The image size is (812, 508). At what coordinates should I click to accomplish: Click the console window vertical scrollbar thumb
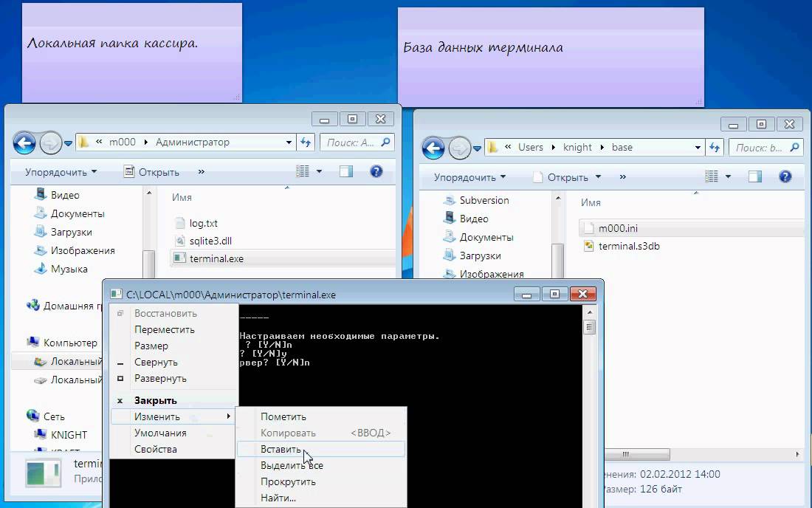tap(589, 327)
